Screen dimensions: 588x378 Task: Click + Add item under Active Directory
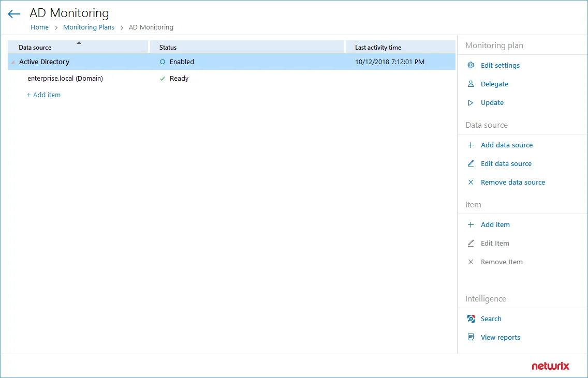click(x=43, y=95)
